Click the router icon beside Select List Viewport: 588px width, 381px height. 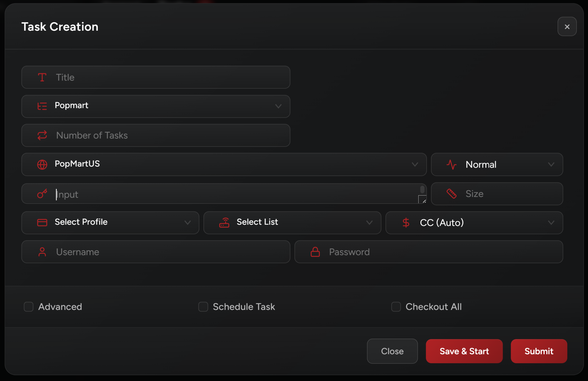[224, 223]
